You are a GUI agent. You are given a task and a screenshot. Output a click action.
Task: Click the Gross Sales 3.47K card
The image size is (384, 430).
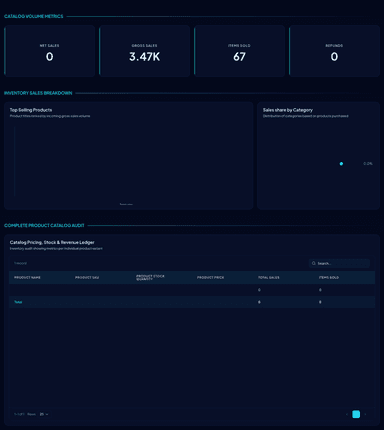click(145, 51)
